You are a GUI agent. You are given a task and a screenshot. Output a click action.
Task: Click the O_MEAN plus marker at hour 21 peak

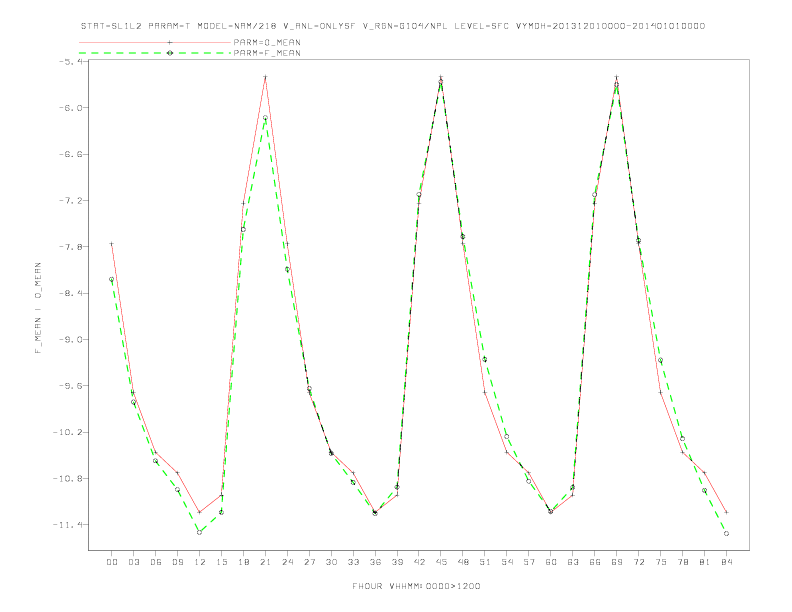click(265, 77)
